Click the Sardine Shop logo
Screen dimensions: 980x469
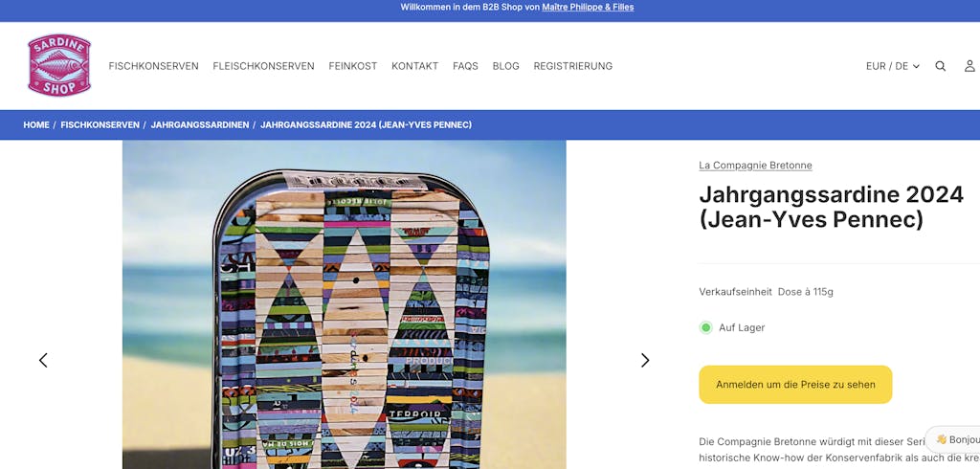(x=59, y=66)
